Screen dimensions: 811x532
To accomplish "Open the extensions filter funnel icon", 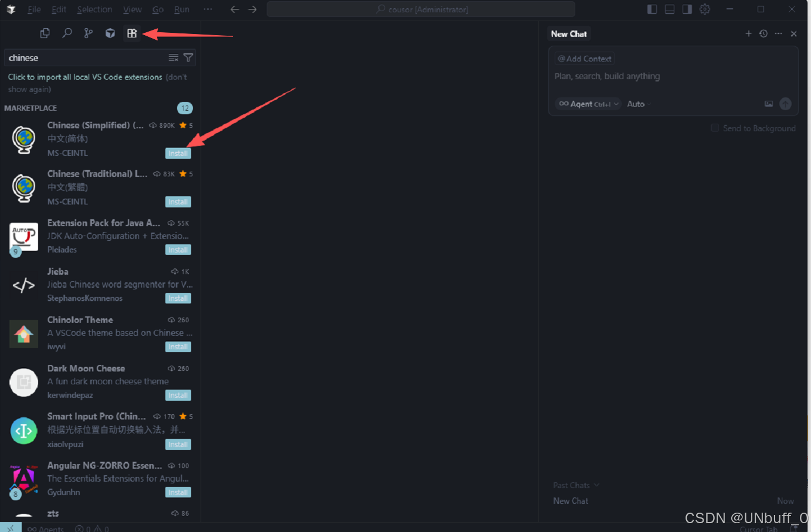I will pos(188,57).
